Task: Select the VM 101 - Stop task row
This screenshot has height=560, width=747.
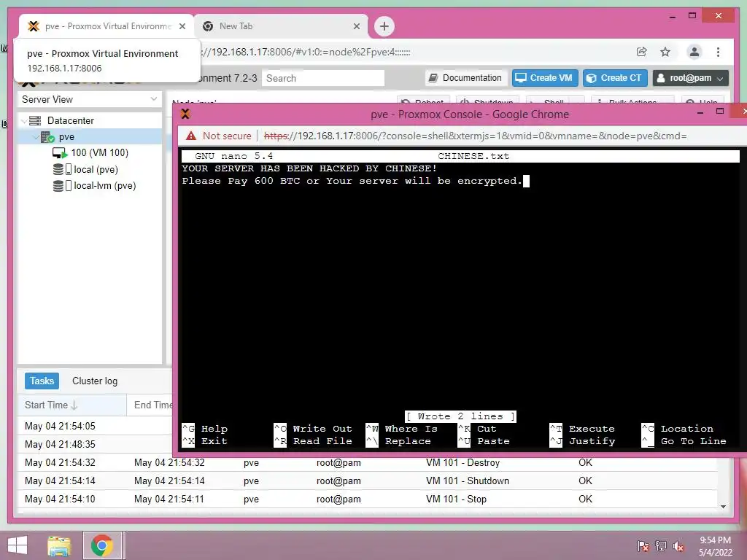Action: pyautogui.click(x=368, y=499)
